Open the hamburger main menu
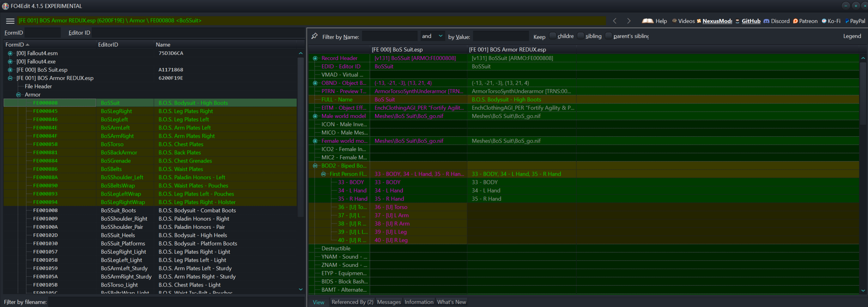 pos(10,21)
